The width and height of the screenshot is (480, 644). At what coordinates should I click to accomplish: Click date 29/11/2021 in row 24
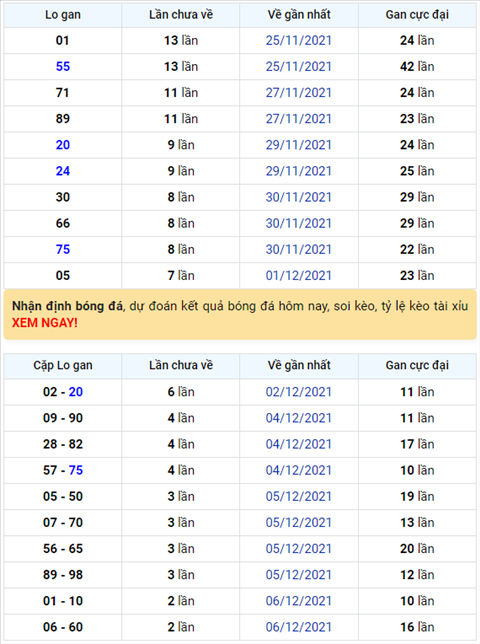299,171
